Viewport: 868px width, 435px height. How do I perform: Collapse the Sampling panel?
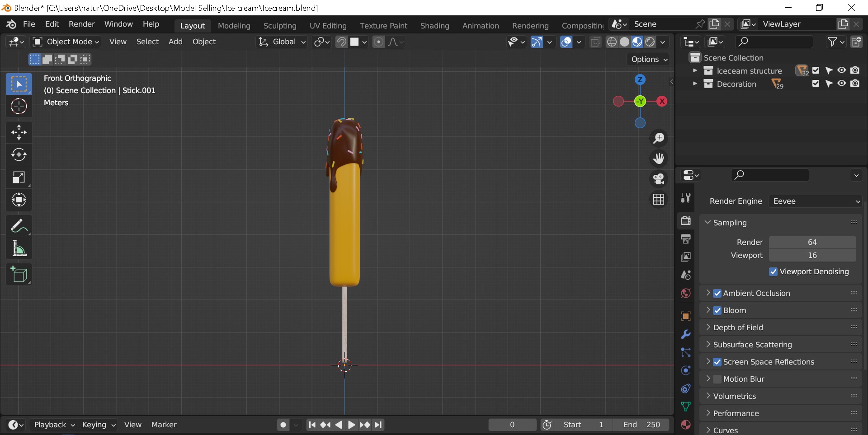click(x=708, y=222)
